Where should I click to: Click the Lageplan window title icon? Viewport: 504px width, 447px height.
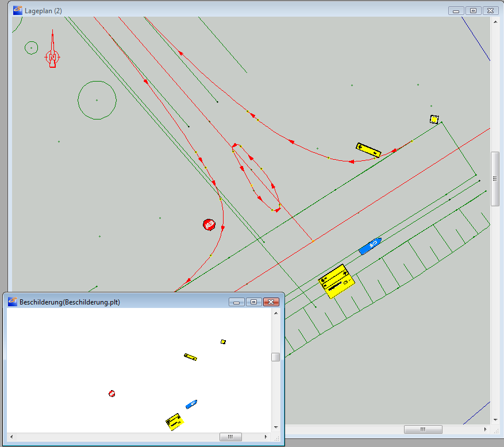[17, 10]
